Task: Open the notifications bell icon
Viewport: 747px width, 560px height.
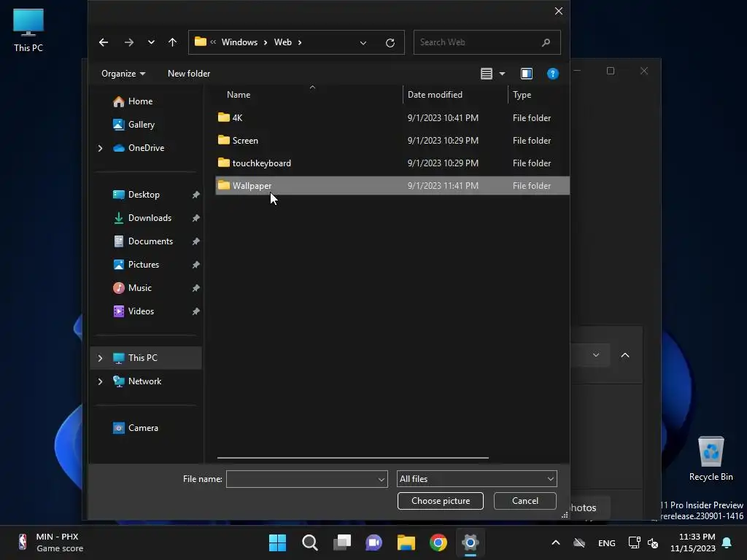Action: point(727,542)
